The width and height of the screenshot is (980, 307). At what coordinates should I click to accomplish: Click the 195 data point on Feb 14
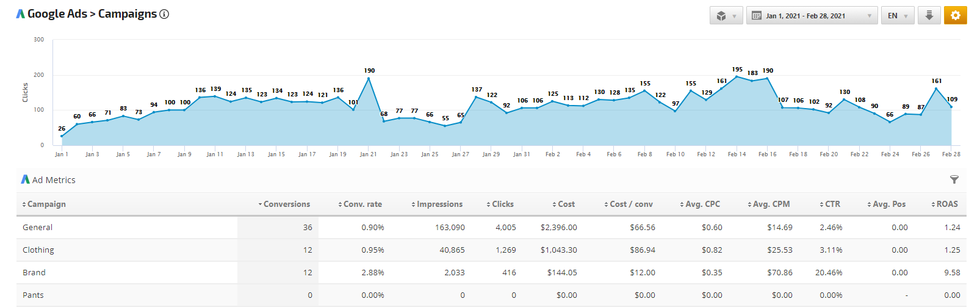[737, 77]
